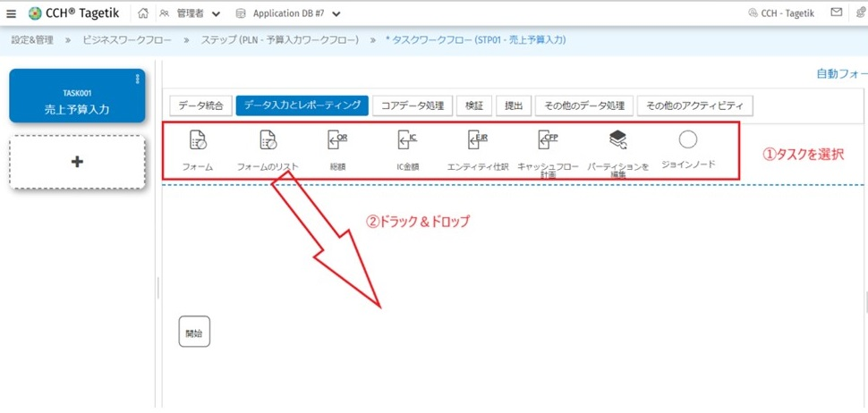Expand the Application DB #7 dropdown
The height and width of the screenshot is (413, 868).
[x=336, y=14]
